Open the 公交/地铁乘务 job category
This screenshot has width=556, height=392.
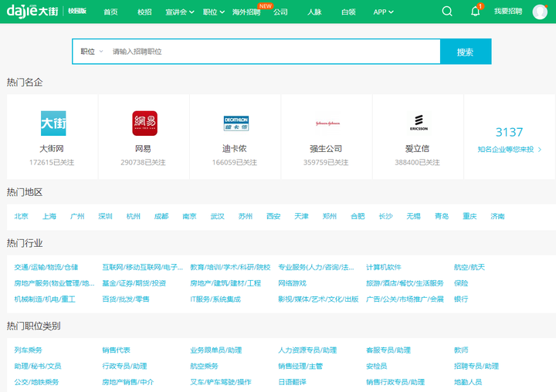pyautogui.click(x=36, y=382)
